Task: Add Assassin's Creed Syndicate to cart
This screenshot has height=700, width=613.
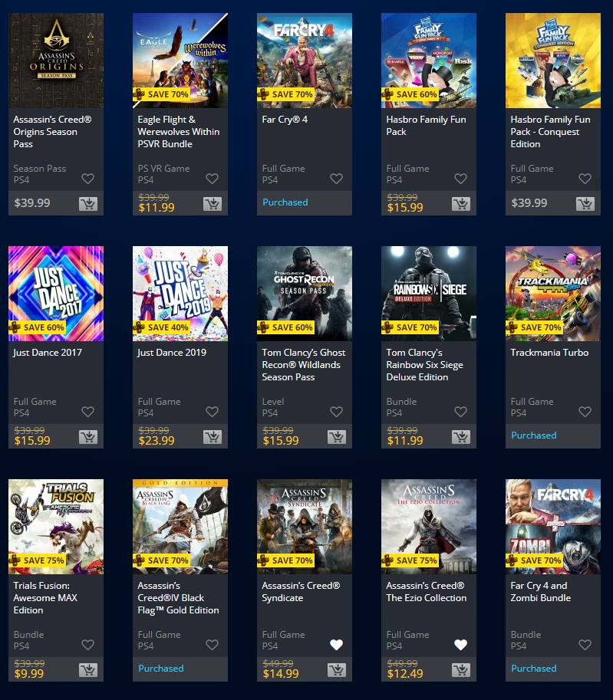Action: (x=337, y=670)
